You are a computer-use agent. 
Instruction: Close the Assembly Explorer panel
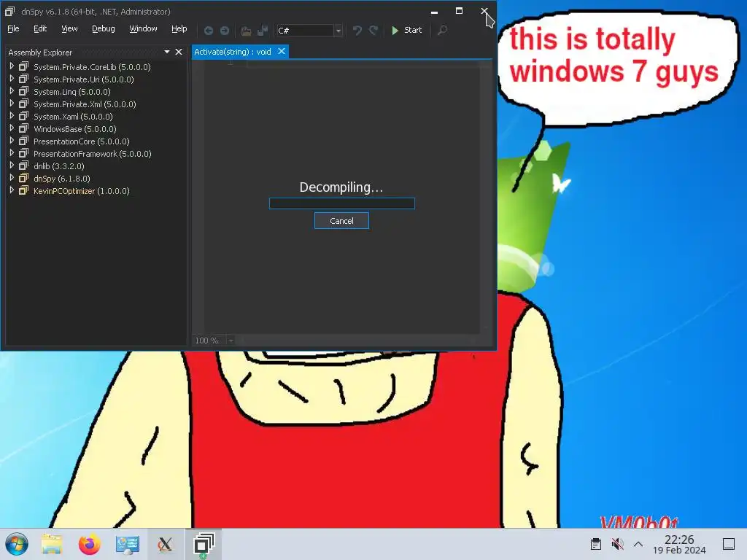click(x=179, y=52)
